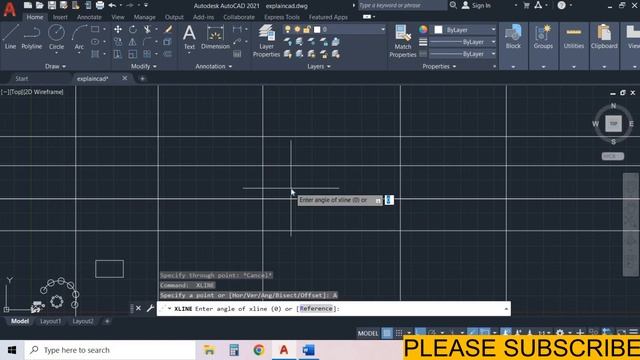Activate the Scale tool
This screenshot has width=640, height=360.
pos(133,54)
